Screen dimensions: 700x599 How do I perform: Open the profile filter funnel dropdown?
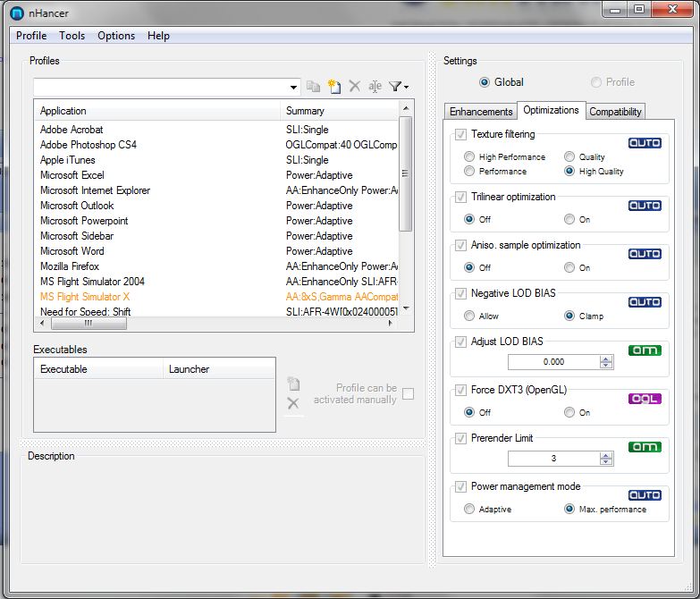[x=399, y=87]
